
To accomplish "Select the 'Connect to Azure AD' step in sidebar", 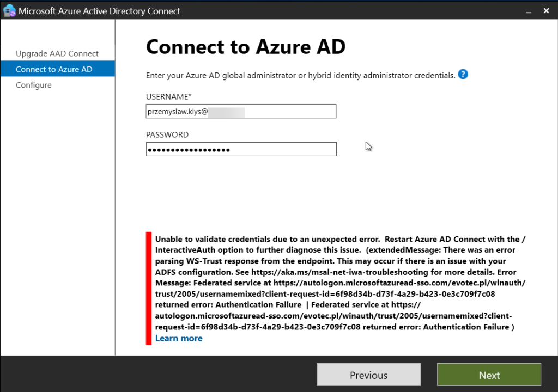I will coord(53,69).
